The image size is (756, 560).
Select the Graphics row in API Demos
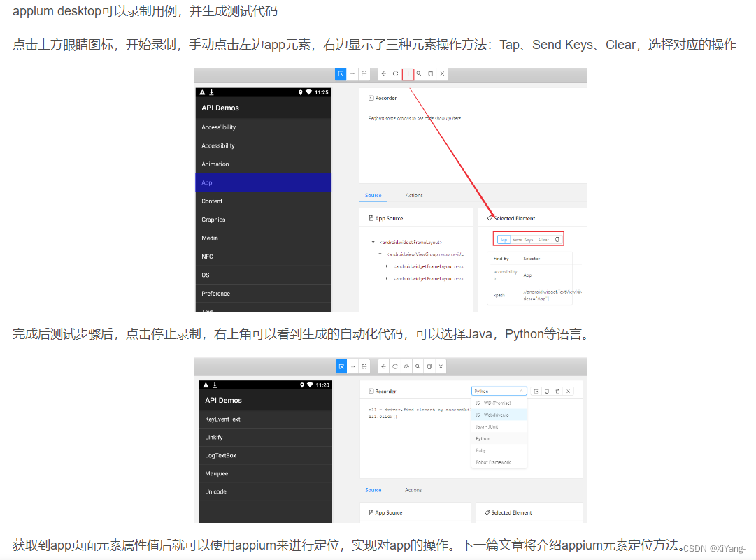point(263,220)
